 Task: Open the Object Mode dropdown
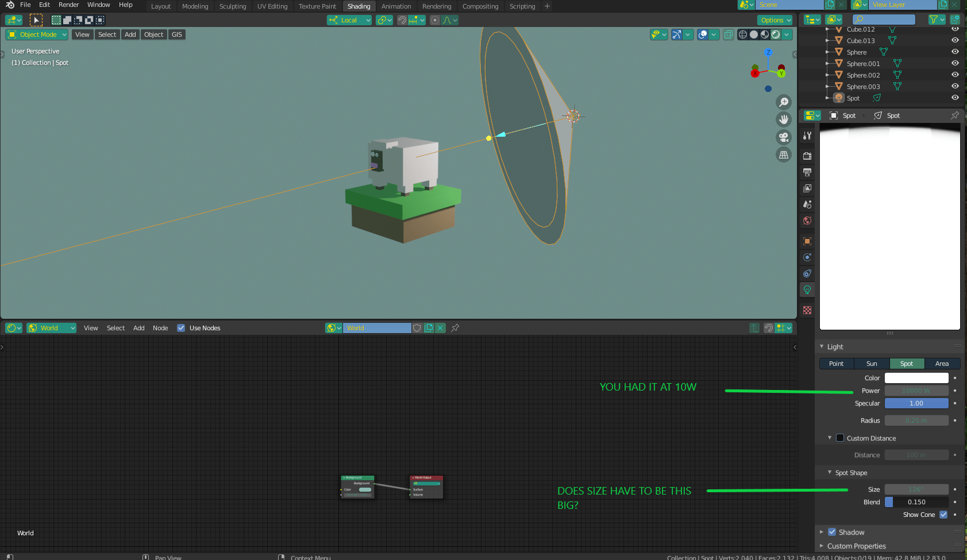point(37,34)
